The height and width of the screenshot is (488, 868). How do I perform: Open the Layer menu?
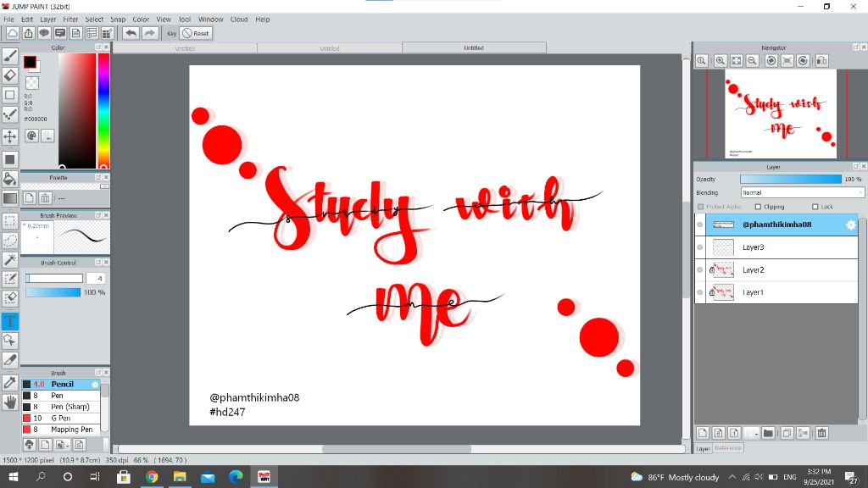[x=47, y=19]
